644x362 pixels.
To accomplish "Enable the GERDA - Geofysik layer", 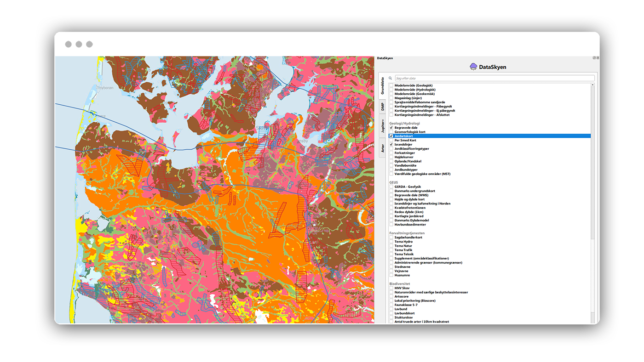I will [391, 187].
